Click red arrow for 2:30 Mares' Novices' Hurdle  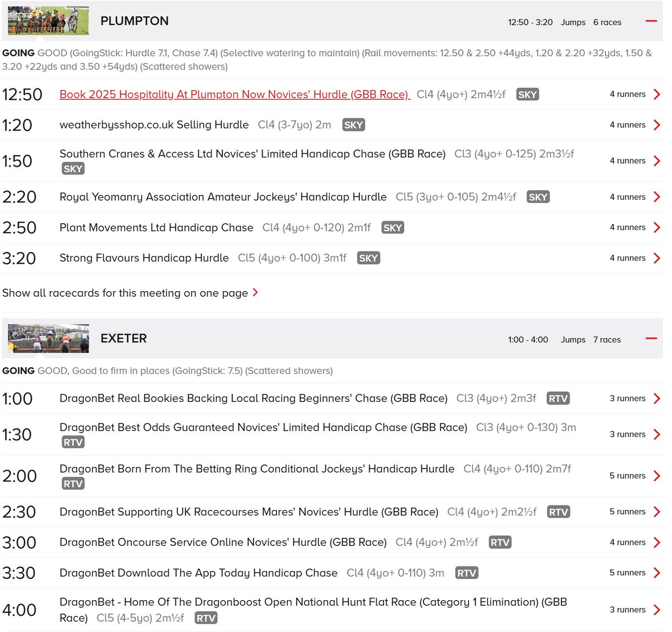pos(657,512)
